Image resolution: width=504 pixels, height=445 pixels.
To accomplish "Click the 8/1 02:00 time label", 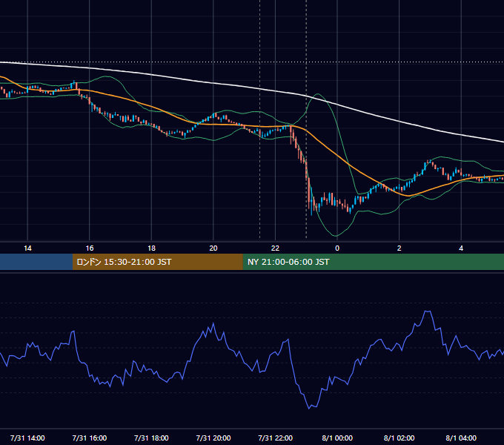I will coord(399,438).
